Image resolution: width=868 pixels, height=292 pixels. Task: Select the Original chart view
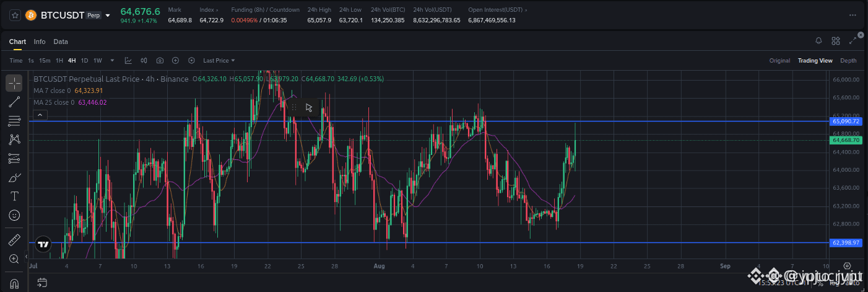779,60
